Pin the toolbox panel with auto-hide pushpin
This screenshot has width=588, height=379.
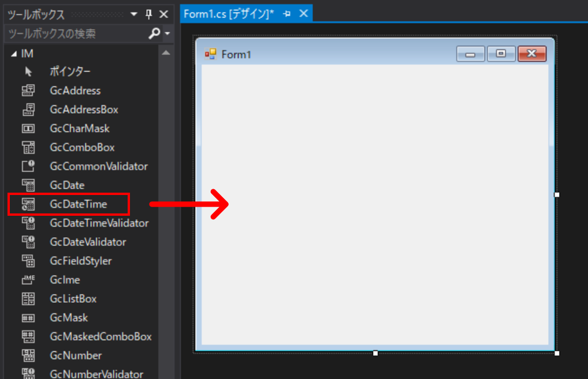coord(149,14)
